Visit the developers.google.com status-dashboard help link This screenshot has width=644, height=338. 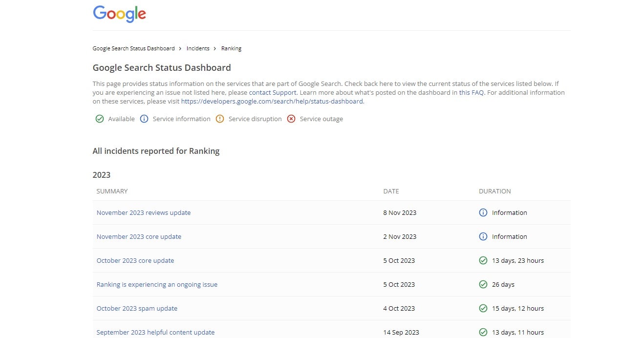tap(272, 102)
